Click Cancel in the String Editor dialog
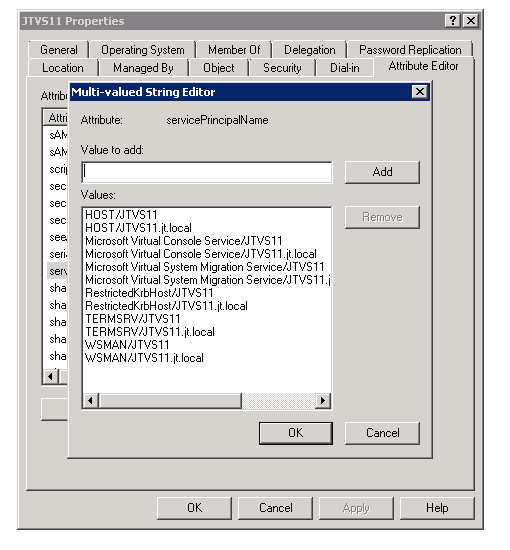The width and height of the screenshot is (510, 550). [382, 433]
